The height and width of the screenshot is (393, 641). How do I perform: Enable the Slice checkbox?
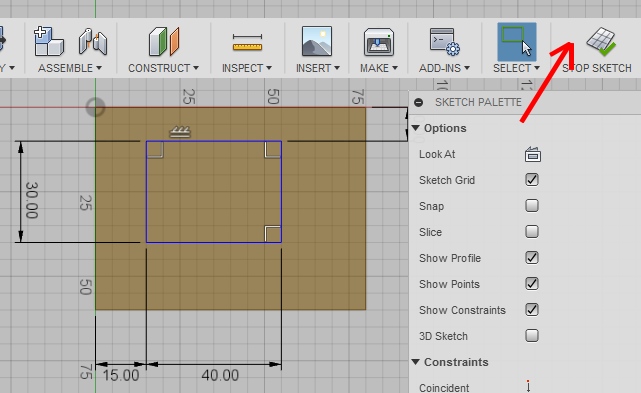pyautogui.click(x=532, y=231)
